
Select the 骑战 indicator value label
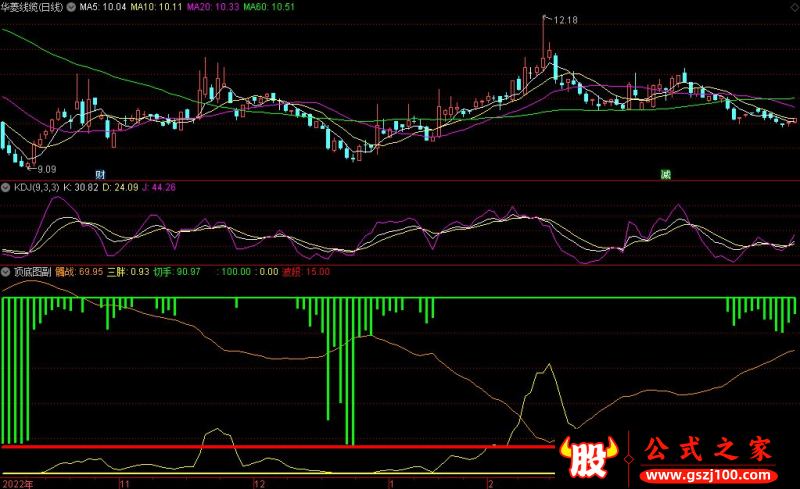click(x=77, y=272)
